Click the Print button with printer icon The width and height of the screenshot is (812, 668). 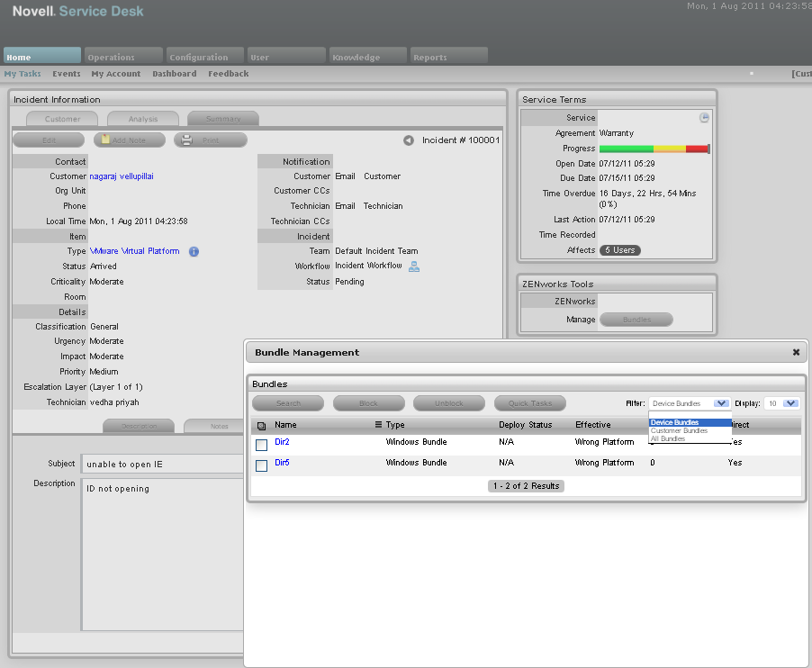(211, 140)
